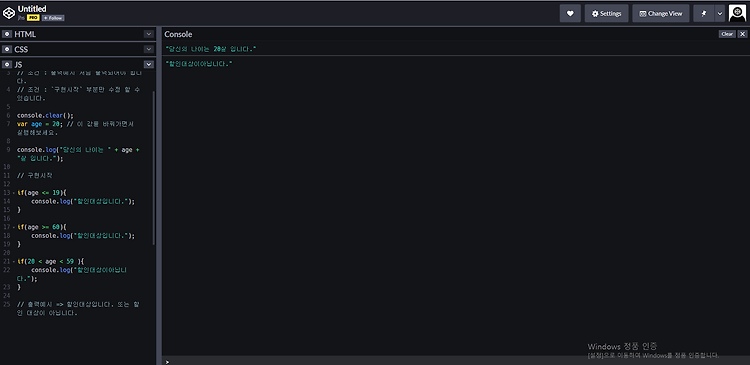Click the Console panel title
This screenshot has width=750, height=365.
(178, 34)
